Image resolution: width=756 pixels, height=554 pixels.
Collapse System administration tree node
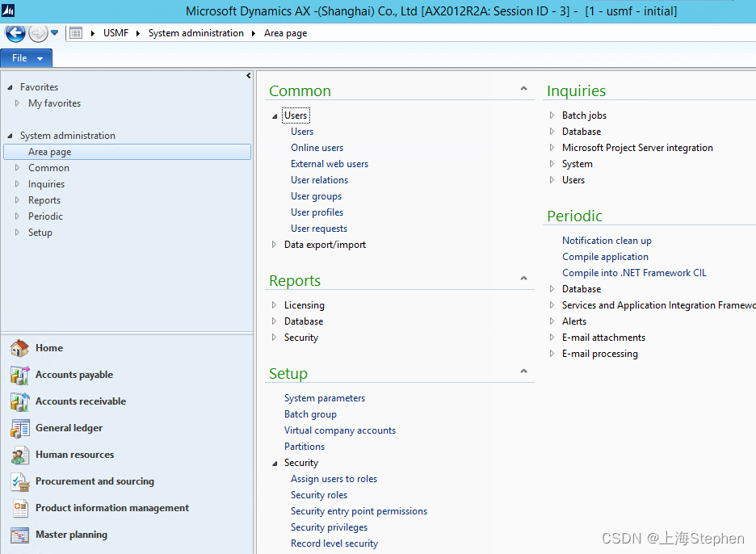pos(10,136)
